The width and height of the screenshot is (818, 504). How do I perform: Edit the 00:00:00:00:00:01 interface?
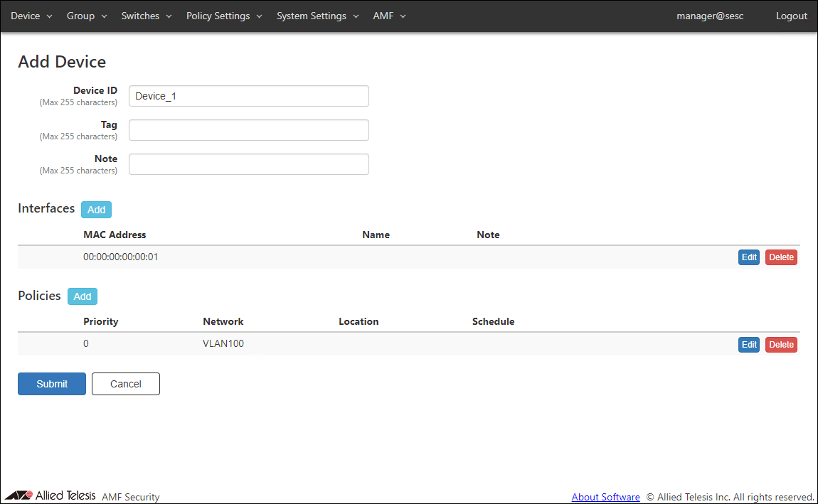pyautogui.click(x=748, y=257)
